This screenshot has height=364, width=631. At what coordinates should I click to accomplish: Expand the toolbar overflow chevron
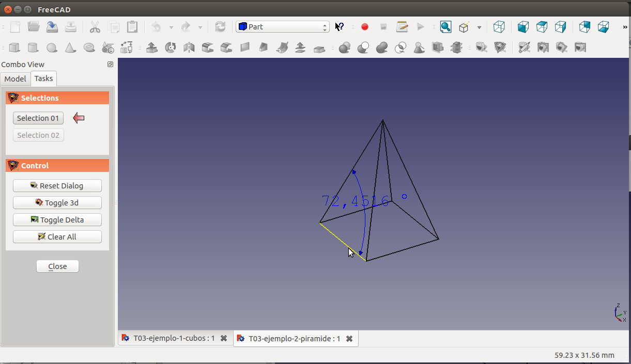[625, 27]
